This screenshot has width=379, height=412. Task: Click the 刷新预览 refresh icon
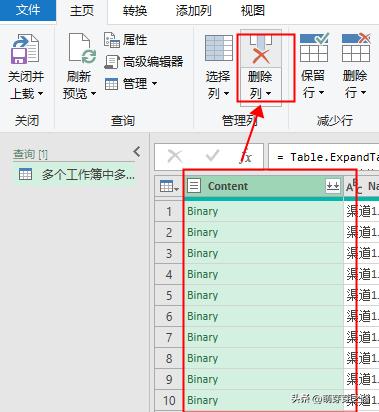coord(82,48)
